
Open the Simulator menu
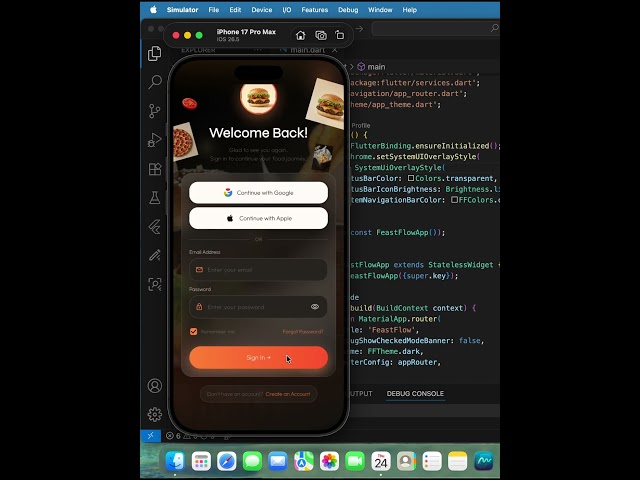[x=182, y=10]
